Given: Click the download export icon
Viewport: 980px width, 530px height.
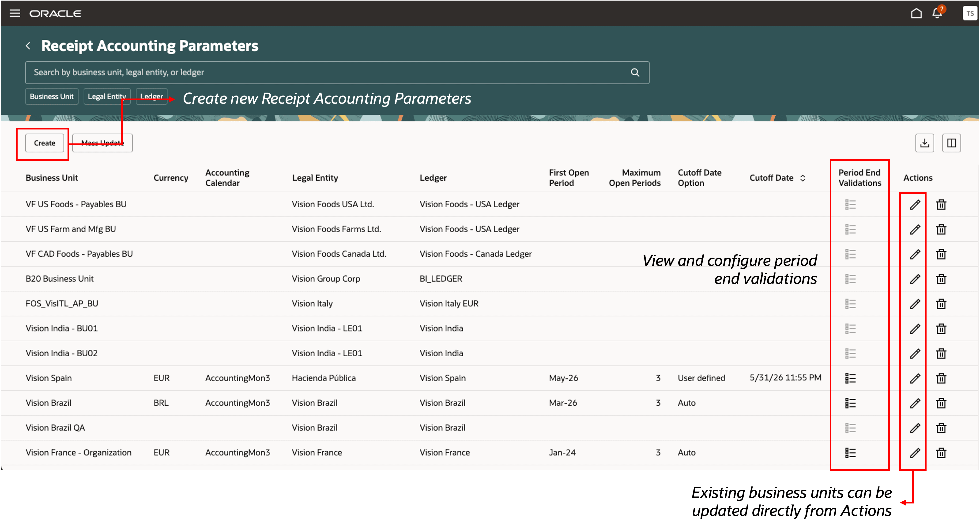Looking at the screenshot, I should tap(924, 143).
